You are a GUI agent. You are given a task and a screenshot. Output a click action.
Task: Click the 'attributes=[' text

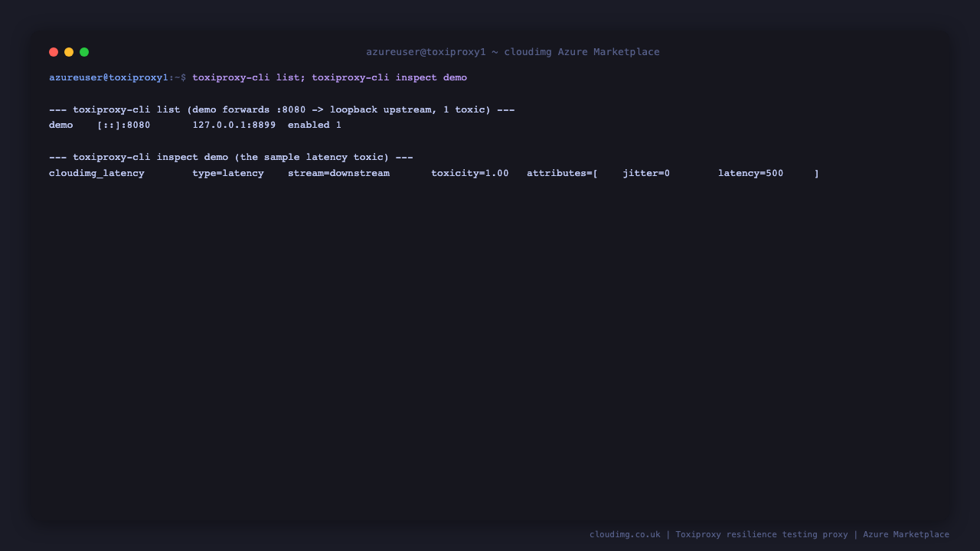coord(563,173)
